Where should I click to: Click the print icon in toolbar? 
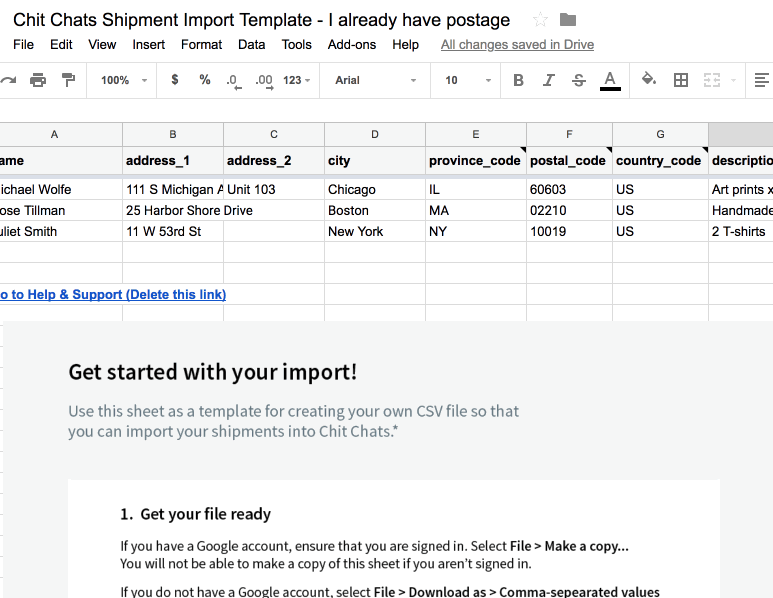tap(38, 80)
